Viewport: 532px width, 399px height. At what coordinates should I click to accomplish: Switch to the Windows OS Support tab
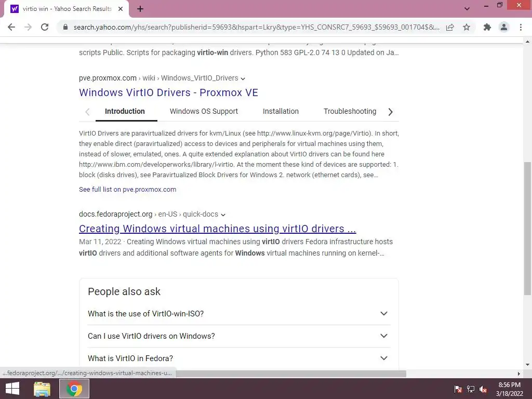204,111
